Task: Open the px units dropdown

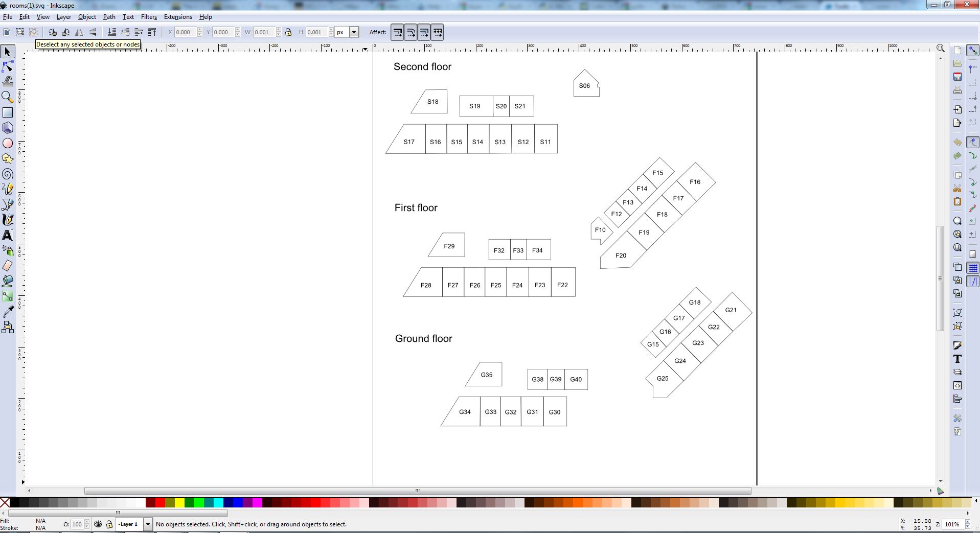Action: pyautogui.click(x=353, y=32)
